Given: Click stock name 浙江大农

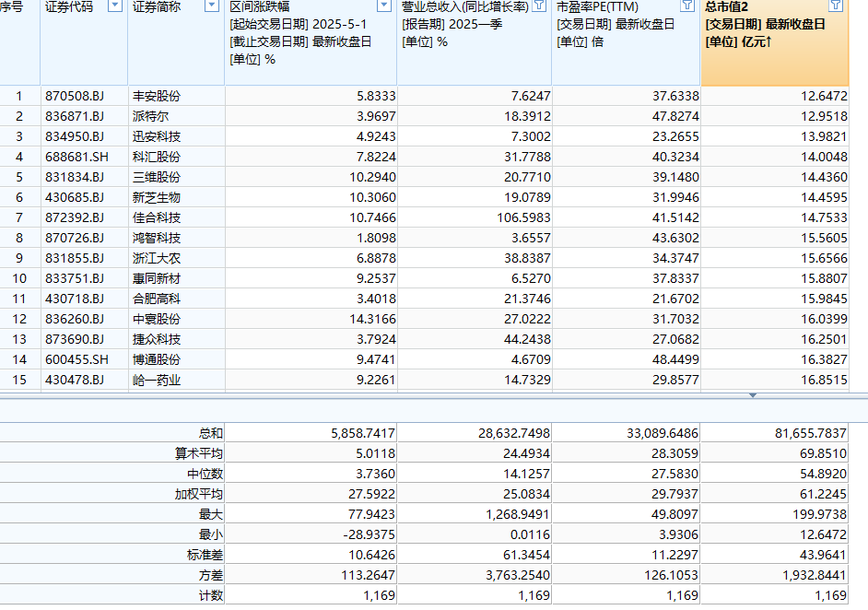Looking at the screenshot, I should [x=156, y=259].
